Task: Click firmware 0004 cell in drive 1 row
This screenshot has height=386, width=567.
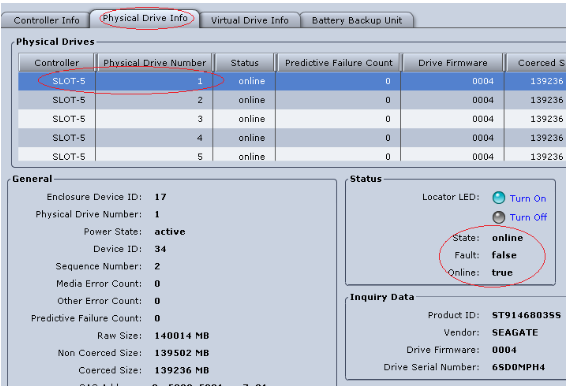Action: 452,81
